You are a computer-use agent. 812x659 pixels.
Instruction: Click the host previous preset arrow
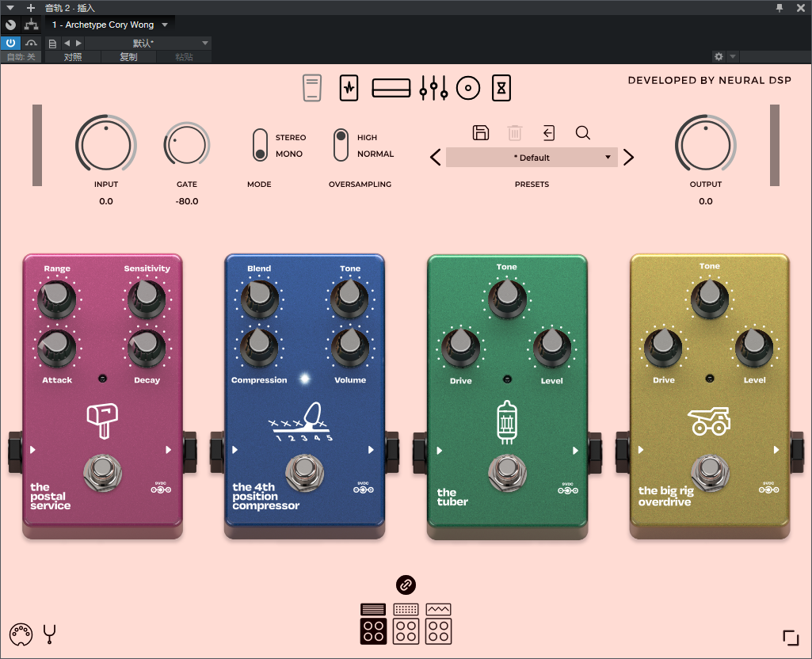[x=67, y=44]
